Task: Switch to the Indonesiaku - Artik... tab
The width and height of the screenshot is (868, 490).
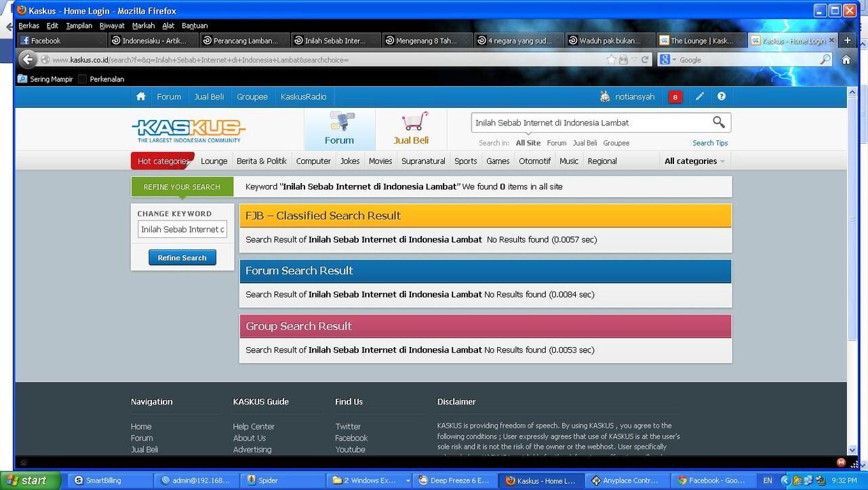Action: click(x=154, y=41)
